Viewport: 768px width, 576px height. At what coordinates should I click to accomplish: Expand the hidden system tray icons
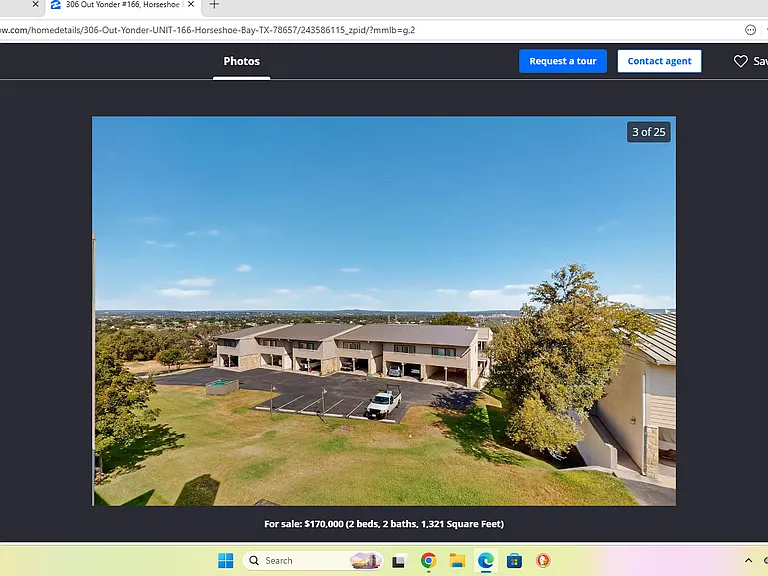(x=748, y=560)
